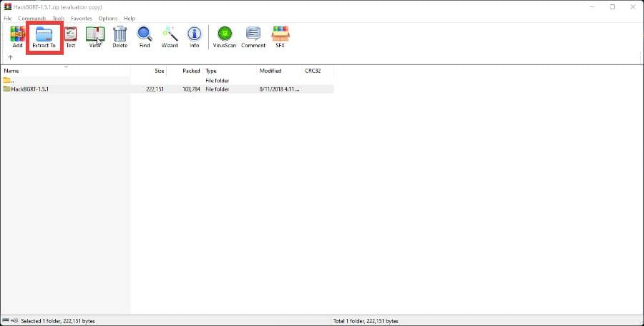
Task: Click the WinRAR title bar app icon
Action: (x=7, y=6)
